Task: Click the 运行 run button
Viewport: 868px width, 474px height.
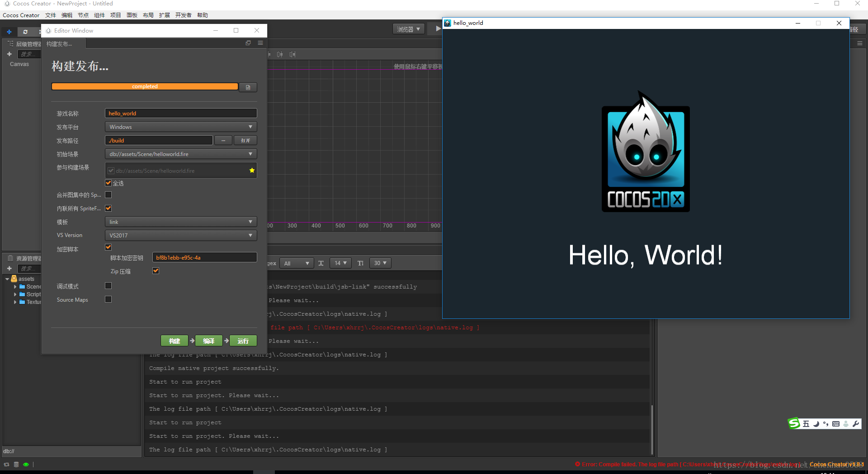Action: point(243,341)
